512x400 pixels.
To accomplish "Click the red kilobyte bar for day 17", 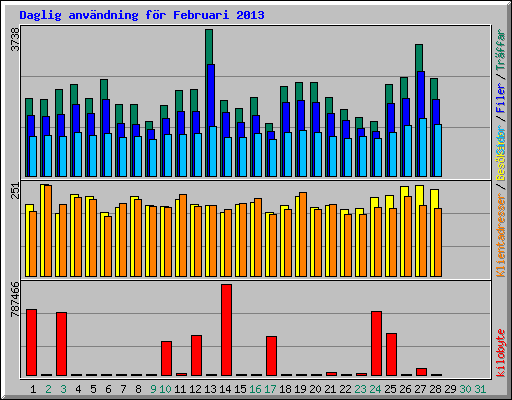I will [271, 356].
